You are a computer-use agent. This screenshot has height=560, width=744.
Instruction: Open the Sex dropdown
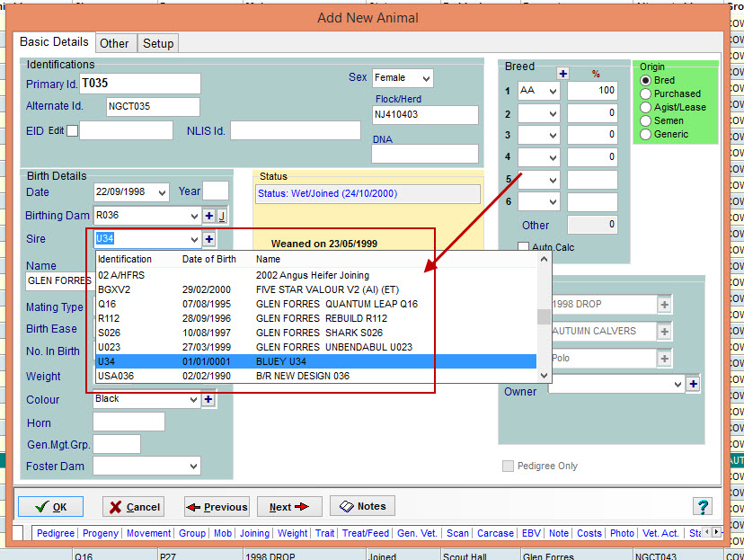[426, 78]
